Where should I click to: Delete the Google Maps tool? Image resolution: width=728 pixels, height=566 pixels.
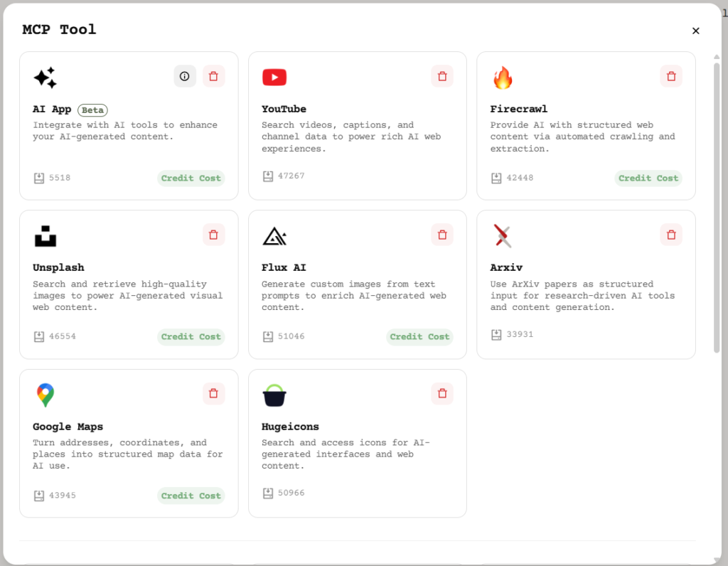[x=213, y=394]
